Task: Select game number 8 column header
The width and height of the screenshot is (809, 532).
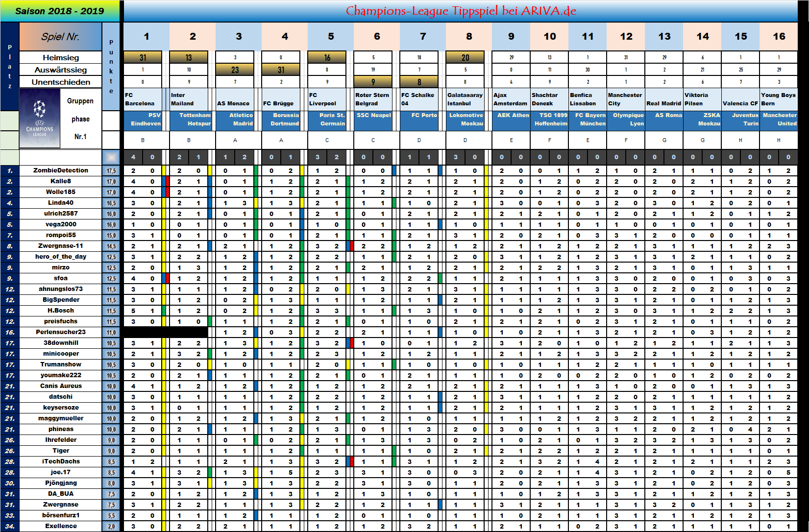Action: [x=468, y=37]
